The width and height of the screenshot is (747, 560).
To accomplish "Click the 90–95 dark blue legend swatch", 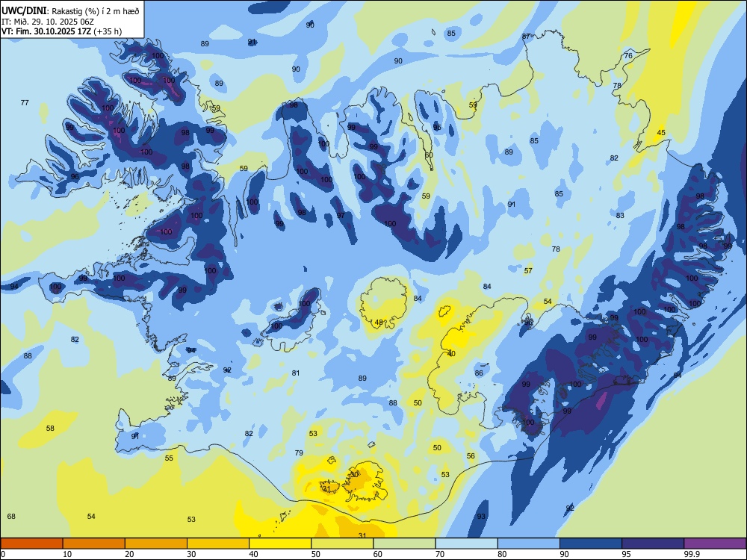I will click(591, 544).
